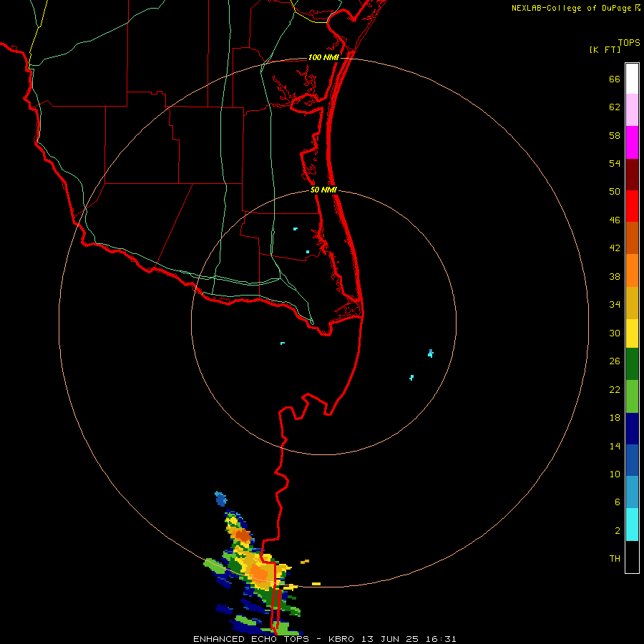Click the orange 38 kft legend swatch
Image resolution: width=644 pixels, height=644 pixels.
pos(632,270)
